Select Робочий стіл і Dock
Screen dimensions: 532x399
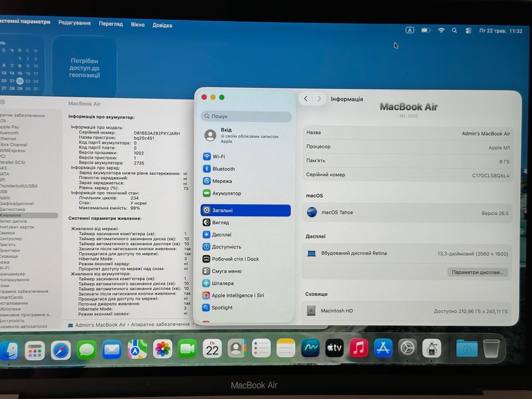246,259
